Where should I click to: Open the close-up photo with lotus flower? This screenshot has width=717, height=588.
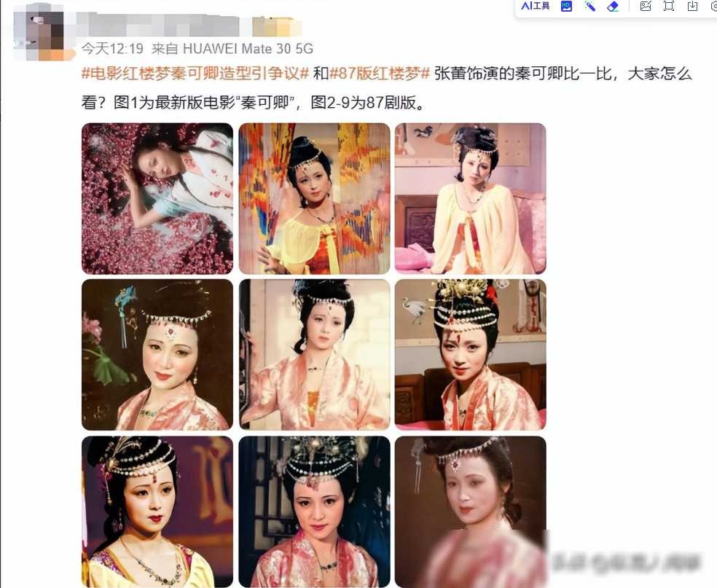pyautogui.click(x=157, y=355)
